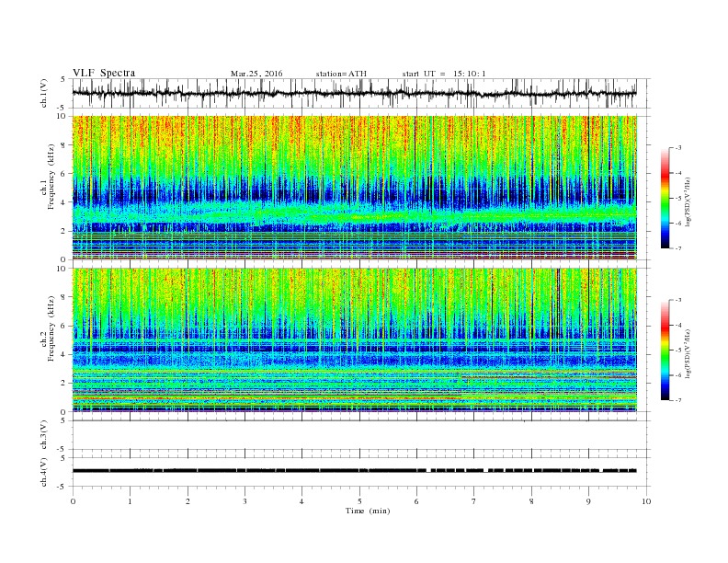Click the "9" tick on Time axis
Viewport: 728px width, 563px height.
tap(588, 501)
